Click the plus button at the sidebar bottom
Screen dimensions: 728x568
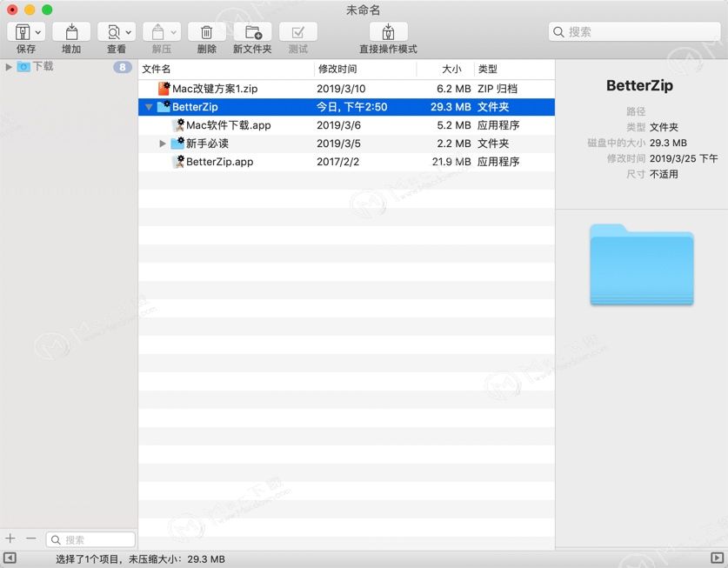coord(10,538)
